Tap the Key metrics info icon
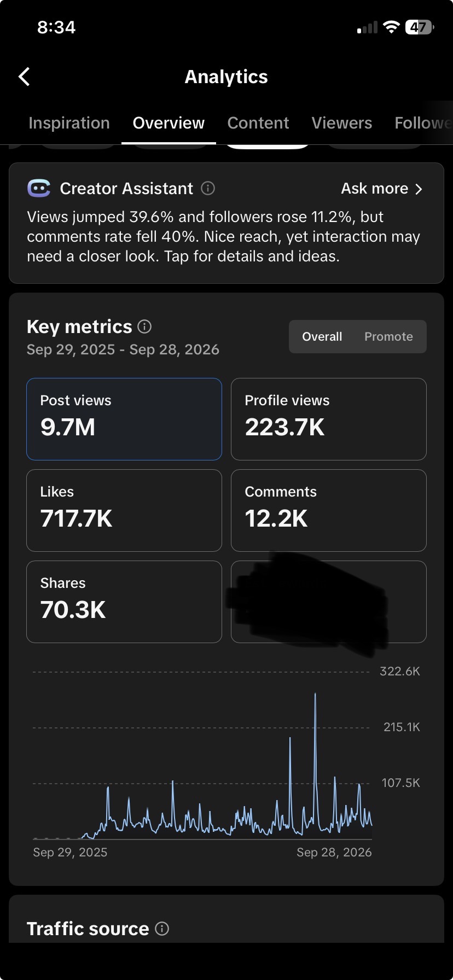This screenshot has height=980, width=453. [x=144, y=327]
